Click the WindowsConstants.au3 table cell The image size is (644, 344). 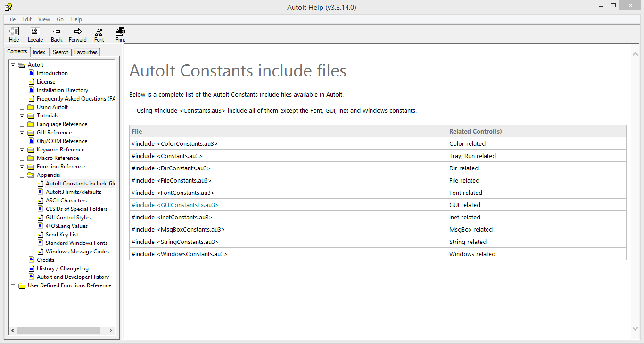pos(288,254)
